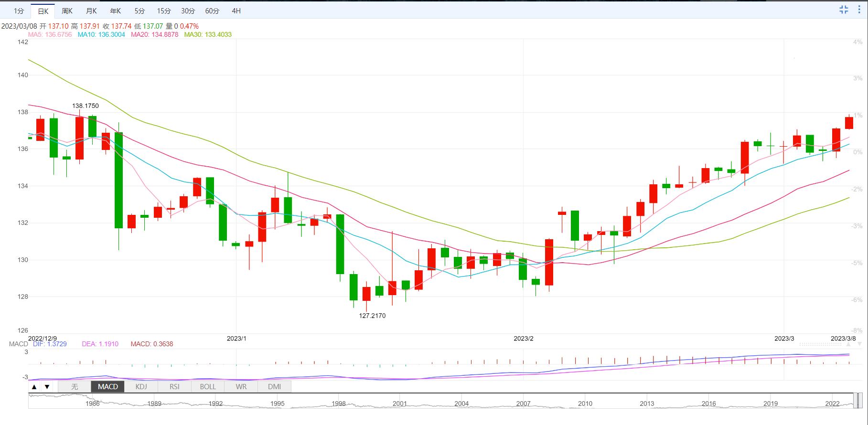Open the three-dot more options menu
Screen dimensions: 868x425
(x=859, y=10)
